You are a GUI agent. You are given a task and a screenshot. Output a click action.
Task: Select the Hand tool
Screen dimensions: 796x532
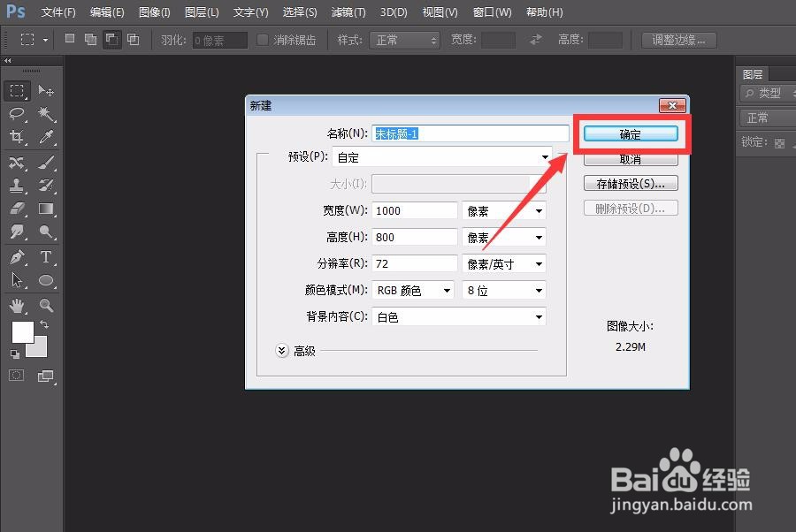tap(17, 305)
